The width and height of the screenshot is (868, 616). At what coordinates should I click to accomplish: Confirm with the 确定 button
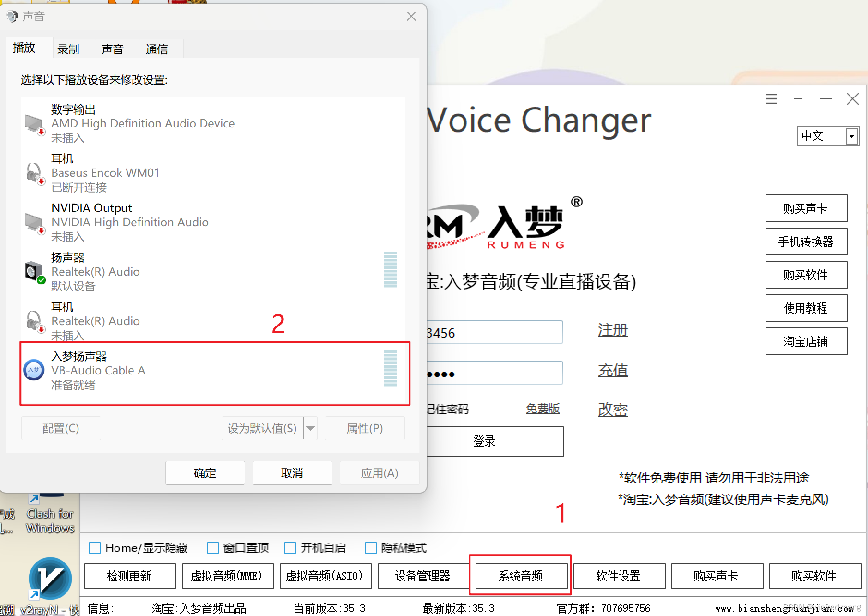[x=205, y=473]
